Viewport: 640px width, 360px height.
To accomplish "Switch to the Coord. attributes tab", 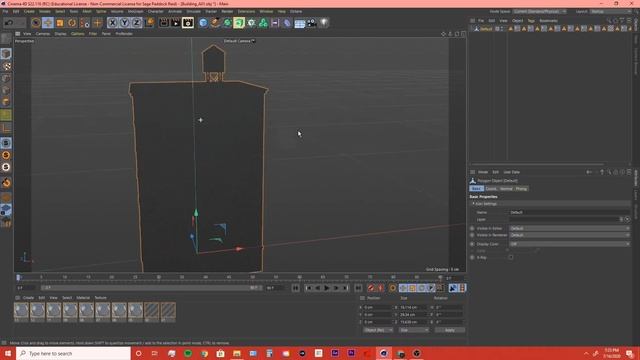I will 491,189.
